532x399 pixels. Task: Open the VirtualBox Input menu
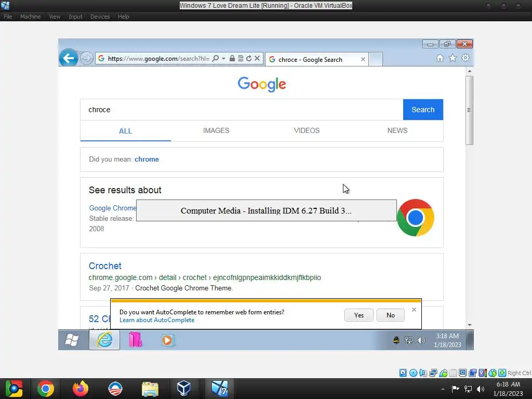[x=75, y=17]
